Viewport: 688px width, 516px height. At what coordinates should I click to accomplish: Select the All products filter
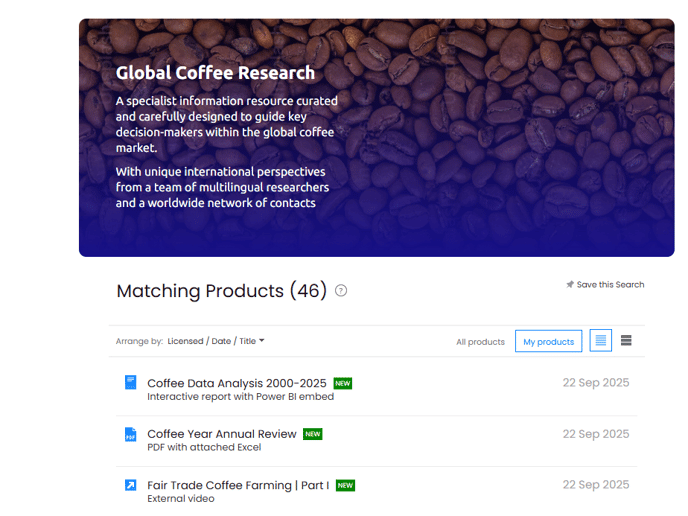coord(480,342)
